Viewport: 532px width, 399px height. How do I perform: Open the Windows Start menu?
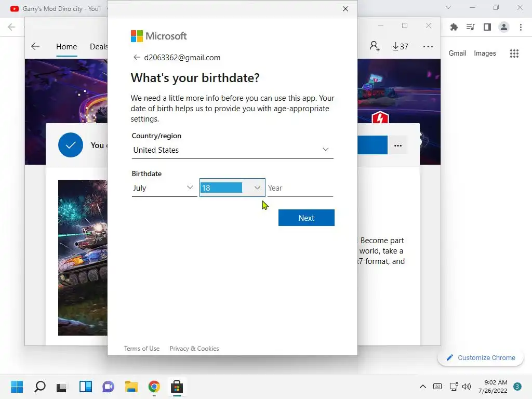tap(17, 387)
